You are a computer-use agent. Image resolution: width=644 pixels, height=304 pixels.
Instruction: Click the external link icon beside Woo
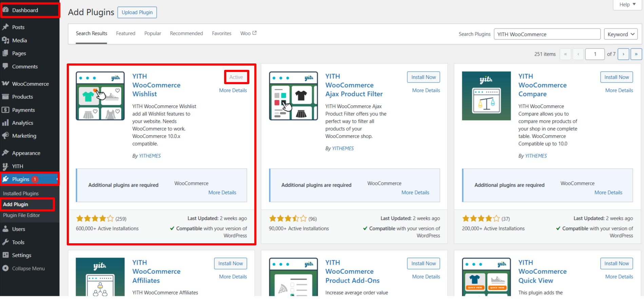pos(255,33)
